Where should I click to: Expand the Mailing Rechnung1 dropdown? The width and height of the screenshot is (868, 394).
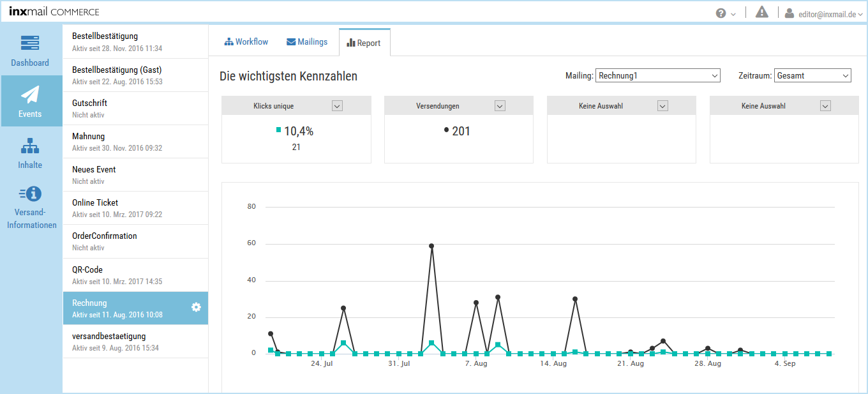point(658,75)
